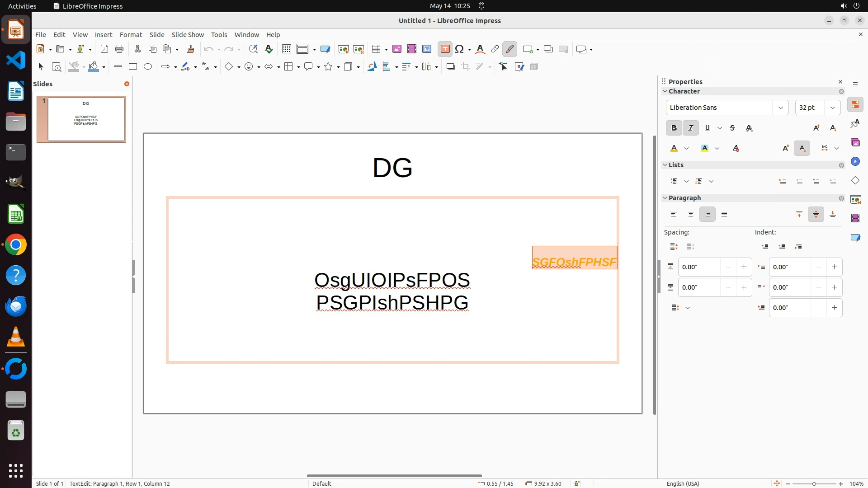The height and width of the screenshot is (488, 868).
Task: Toggle Italic formatting in sidebar
Action: tap(690, 128)
